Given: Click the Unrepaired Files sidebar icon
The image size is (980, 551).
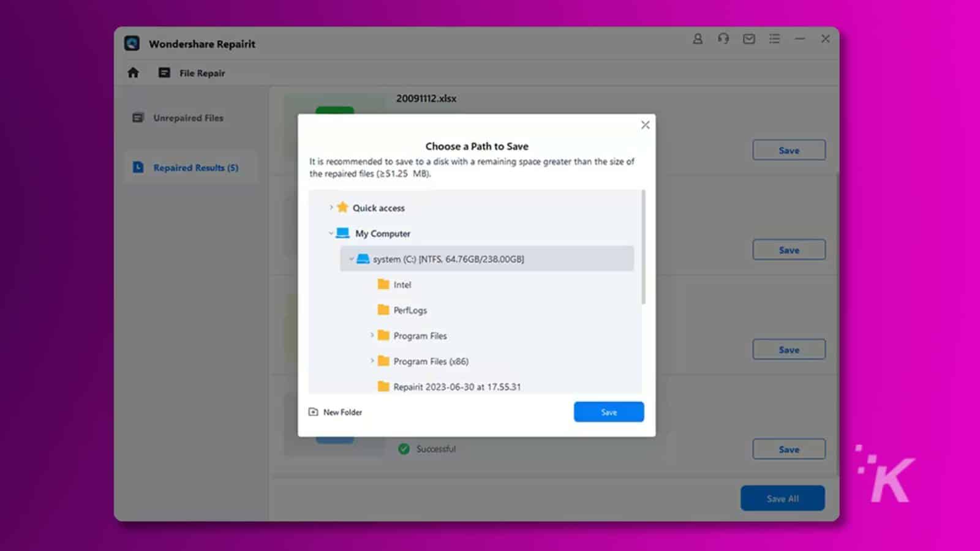Looking at the screenshot, I should point(138,118).
